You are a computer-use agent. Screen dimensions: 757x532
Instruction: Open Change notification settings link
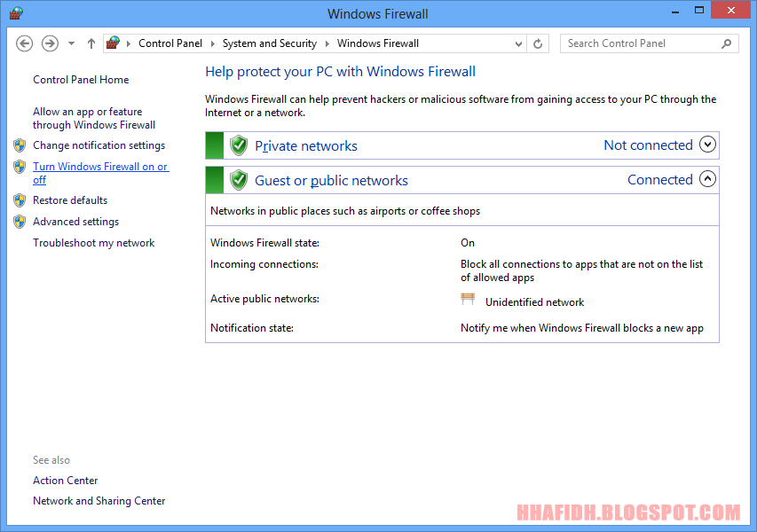click(x=99, y=145)
